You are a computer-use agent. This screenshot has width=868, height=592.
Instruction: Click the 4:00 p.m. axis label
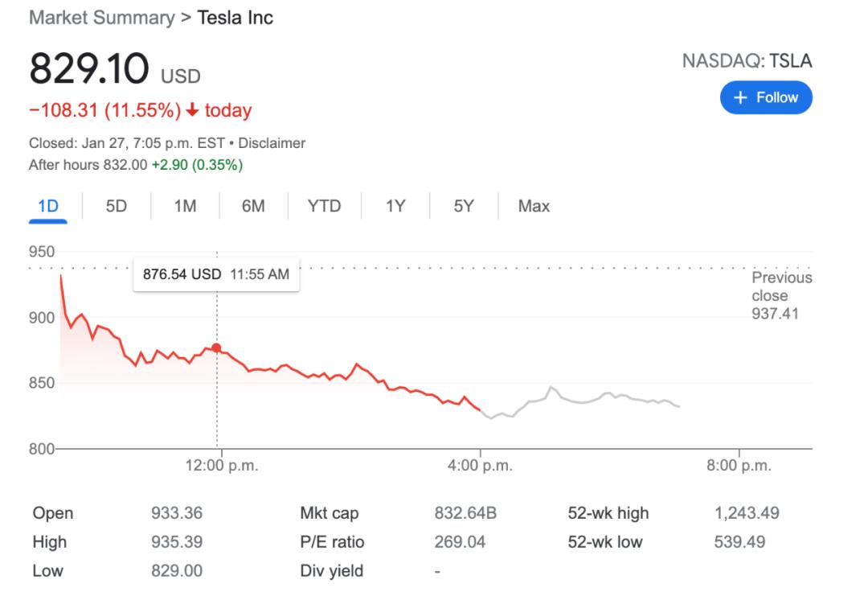(x=481, y=467)
